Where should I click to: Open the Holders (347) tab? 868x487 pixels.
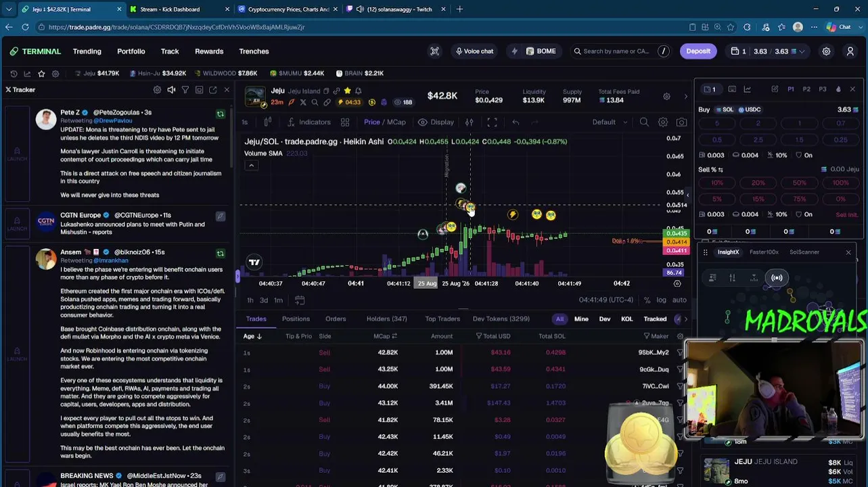[x=387, y=319]
